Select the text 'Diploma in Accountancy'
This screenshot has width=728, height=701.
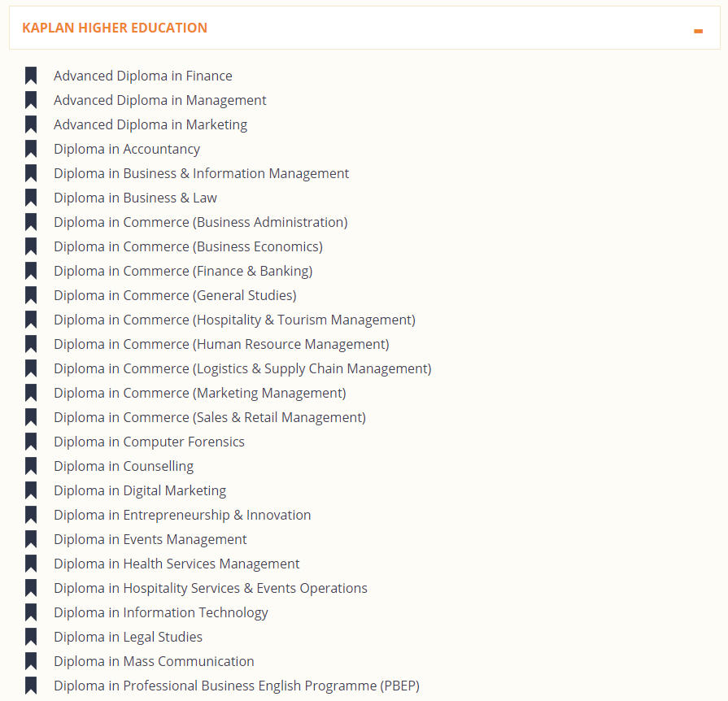[x=127, y=149]
